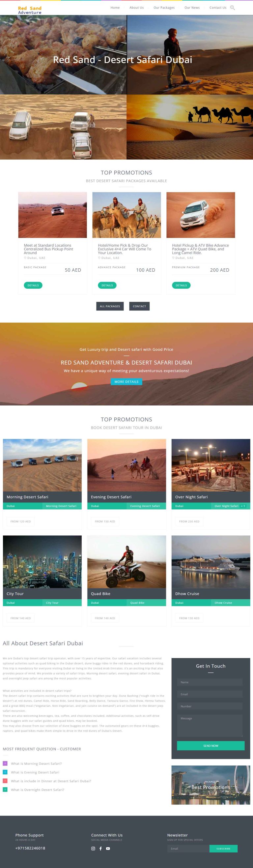Image resolution: width=253 pixels, height=868 pixels.
Task: Open the YouTube icon in footer
Action: [x=108, y=849]
